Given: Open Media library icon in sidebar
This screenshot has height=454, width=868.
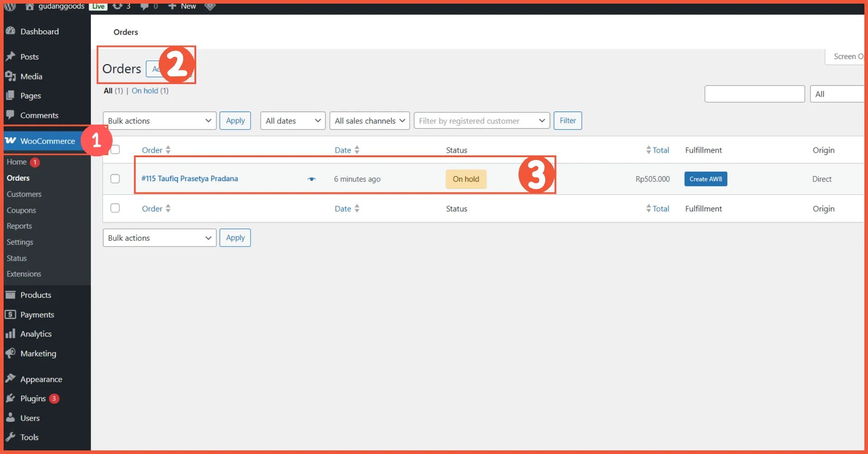Looking at the screenshot, I should [x=10, y=76].
